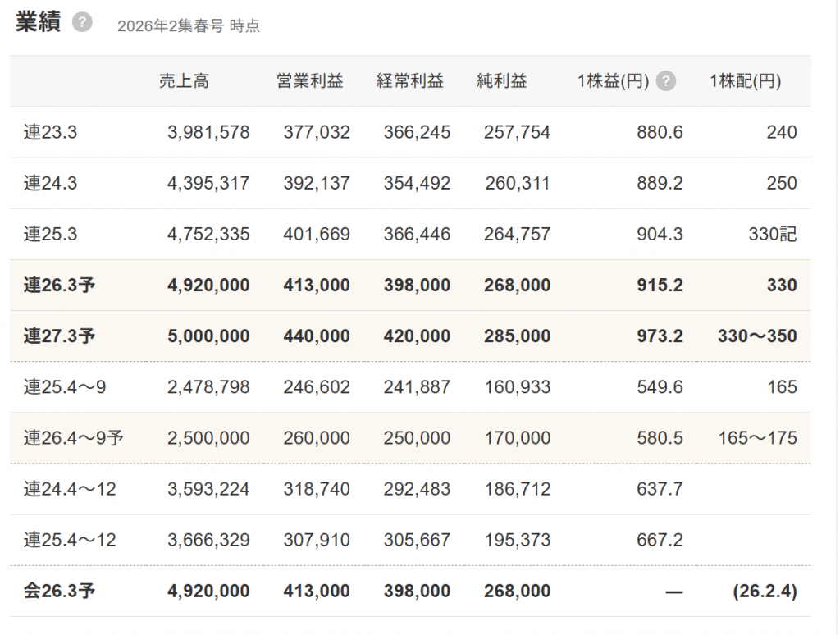
Task: Select the 会26.3予 company forecast row label
Action: [x=59, y=592]
